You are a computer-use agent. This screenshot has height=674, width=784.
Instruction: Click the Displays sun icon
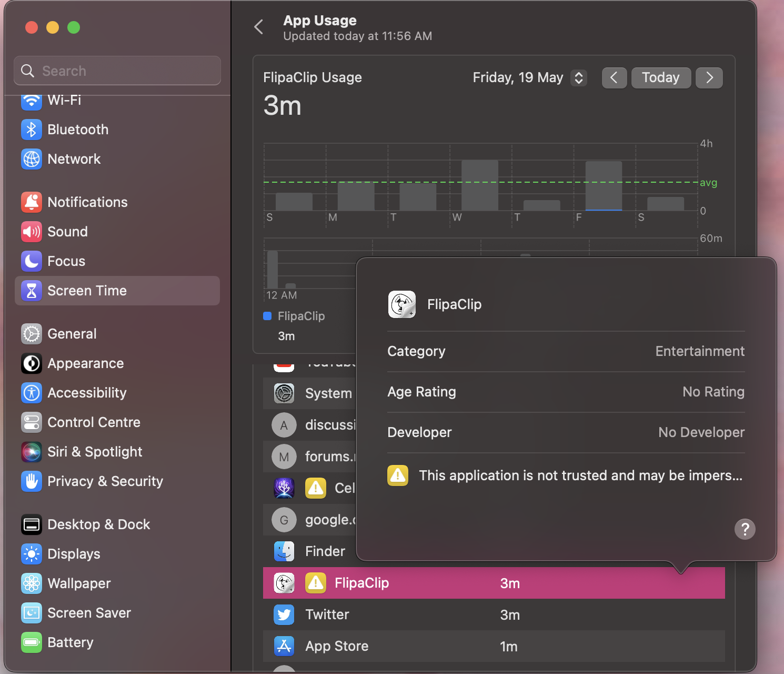tap(32, 554)
